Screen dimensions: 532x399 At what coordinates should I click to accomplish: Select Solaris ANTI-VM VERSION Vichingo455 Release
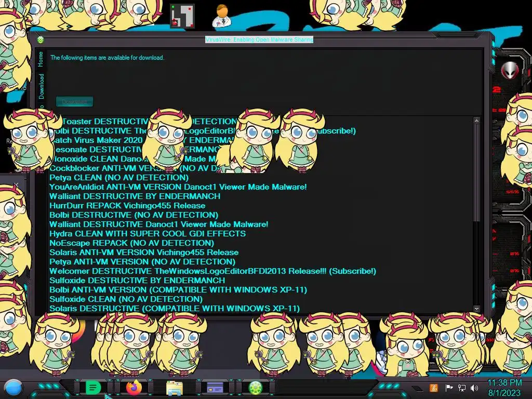[144, 252]
